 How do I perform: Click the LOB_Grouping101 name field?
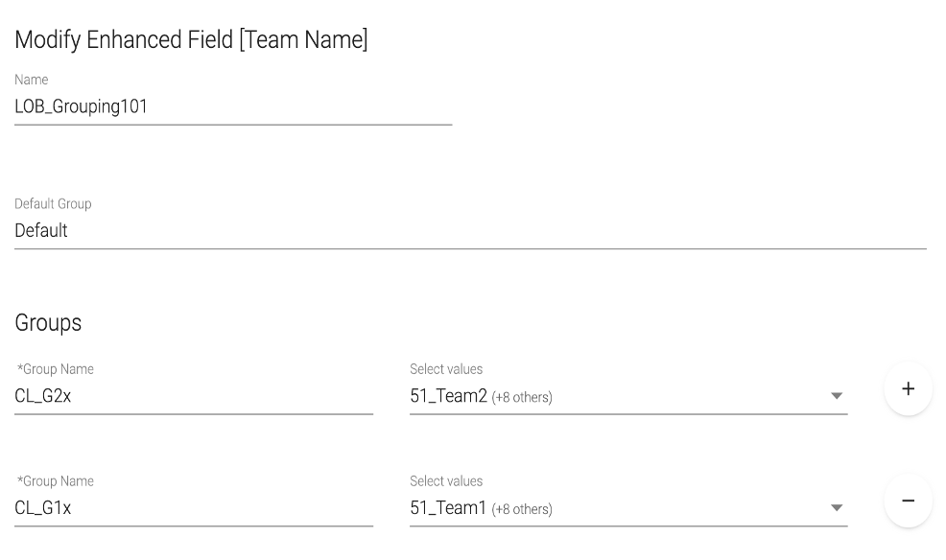[232, 107]
